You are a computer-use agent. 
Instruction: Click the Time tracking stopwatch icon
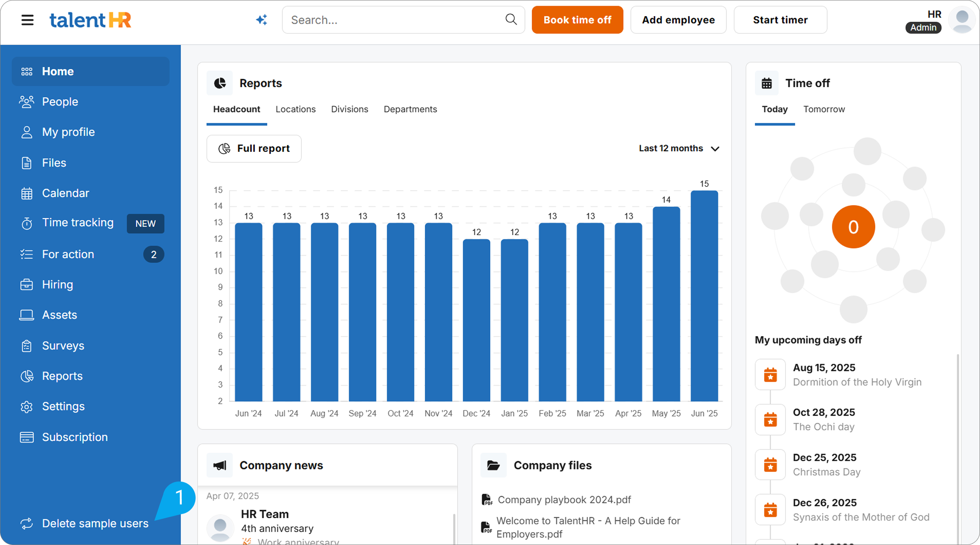point(27,223)
